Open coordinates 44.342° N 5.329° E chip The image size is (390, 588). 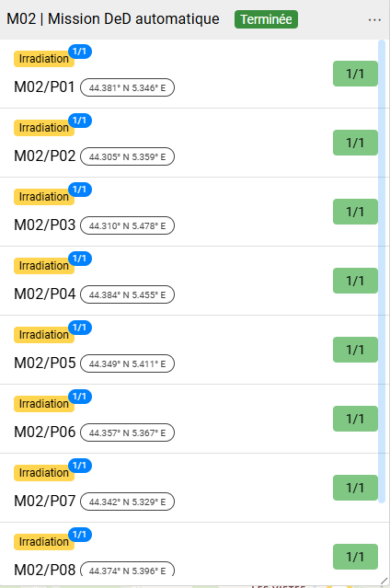[x=128, y=502]
